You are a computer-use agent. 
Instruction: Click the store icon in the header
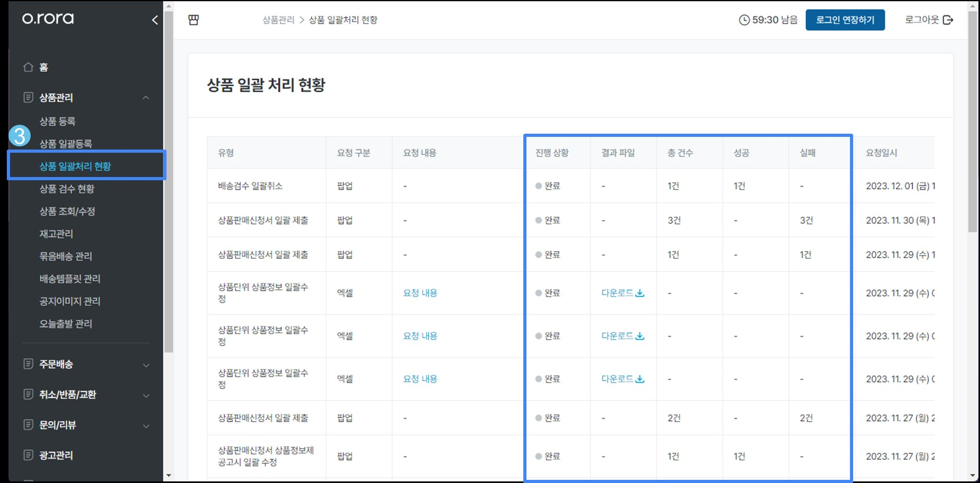tap(193, 20)
